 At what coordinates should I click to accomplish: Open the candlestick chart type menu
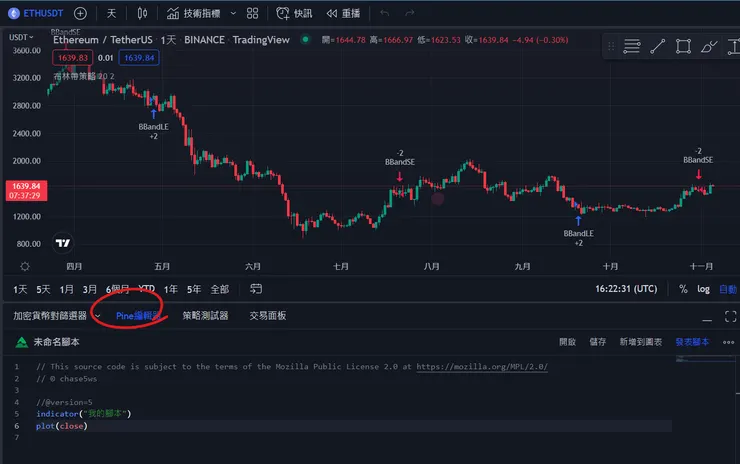[x=142, y=13]
